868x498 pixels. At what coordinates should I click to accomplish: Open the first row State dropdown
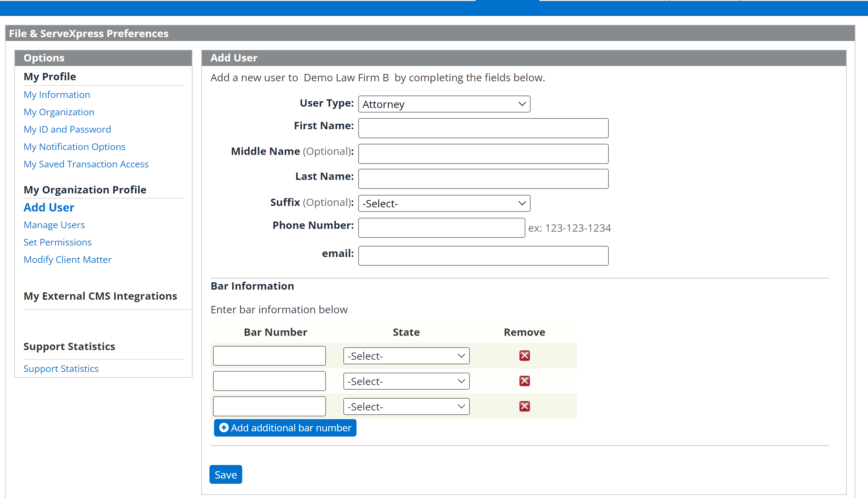point(406,356)
